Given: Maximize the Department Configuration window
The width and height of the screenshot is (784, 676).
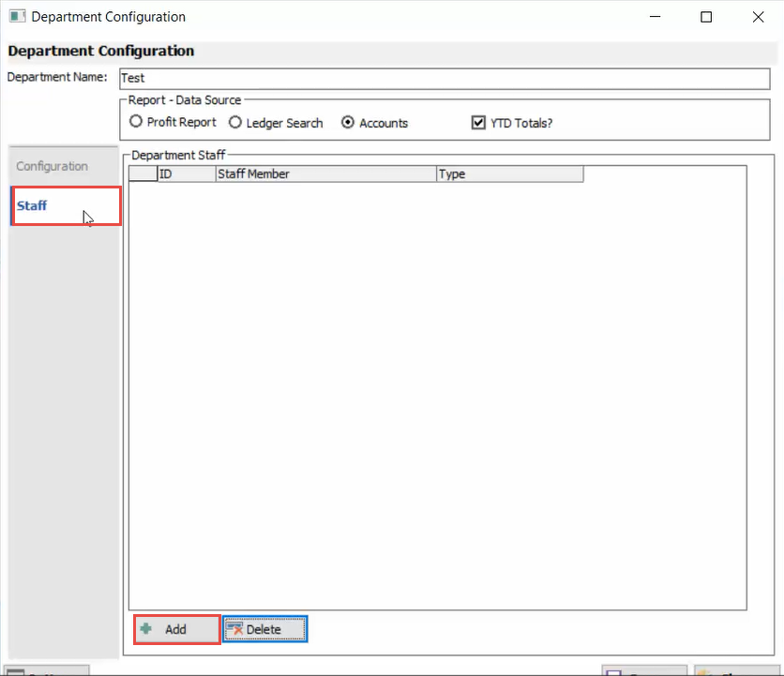Looking at the screenshot, I should tap(706, 17).
